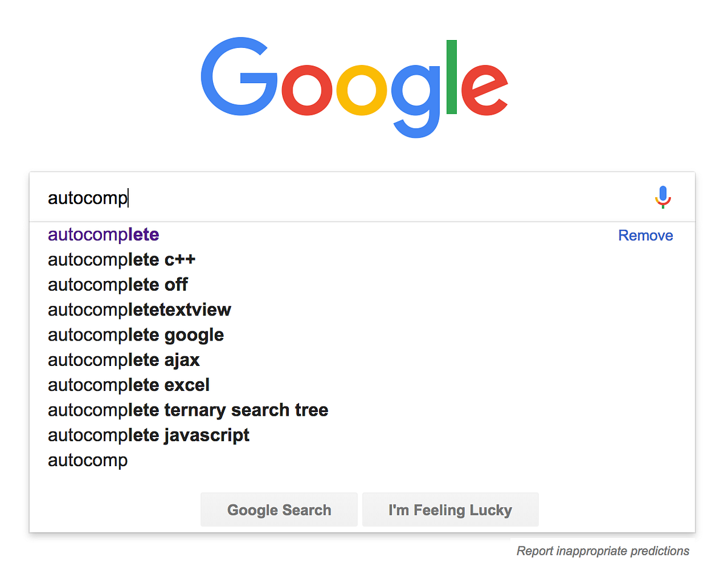Select the autocomplete suggestion
The height and width of the screenshot is (562, 728).
click(x=103, y=235)
